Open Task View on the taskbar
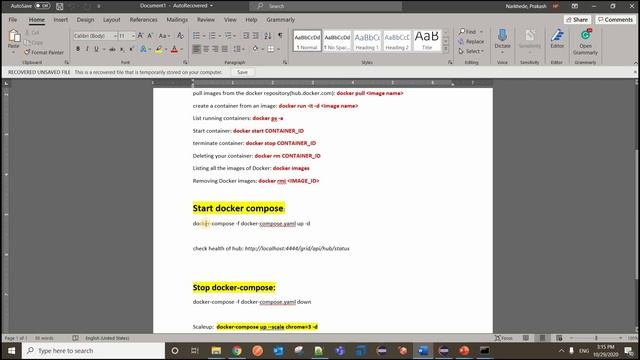 pyautogui.click(x=195, y=351)
